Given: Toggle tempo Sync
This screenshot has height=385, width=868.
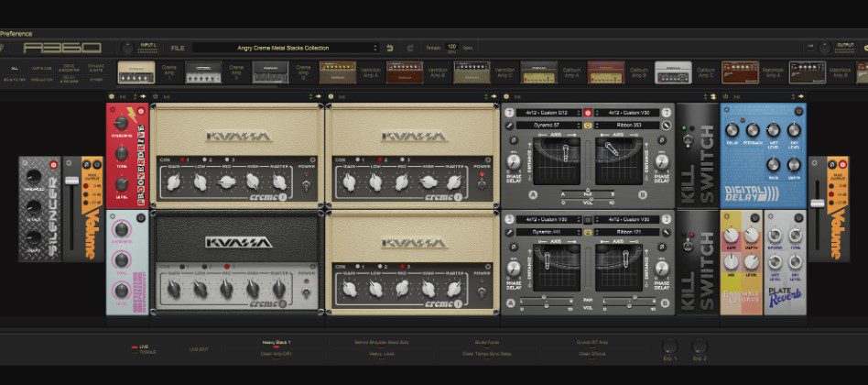Looking at the screenshot, I should click(x=468, y=49).
